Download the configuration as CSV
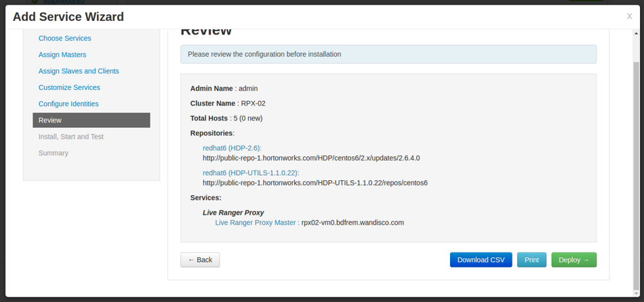 tap(481, 260)
